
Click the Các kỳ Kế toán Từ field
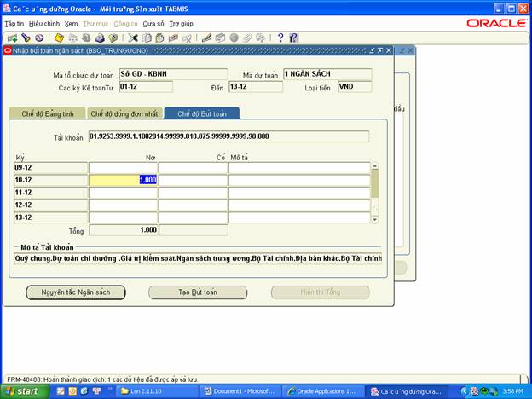146,86
